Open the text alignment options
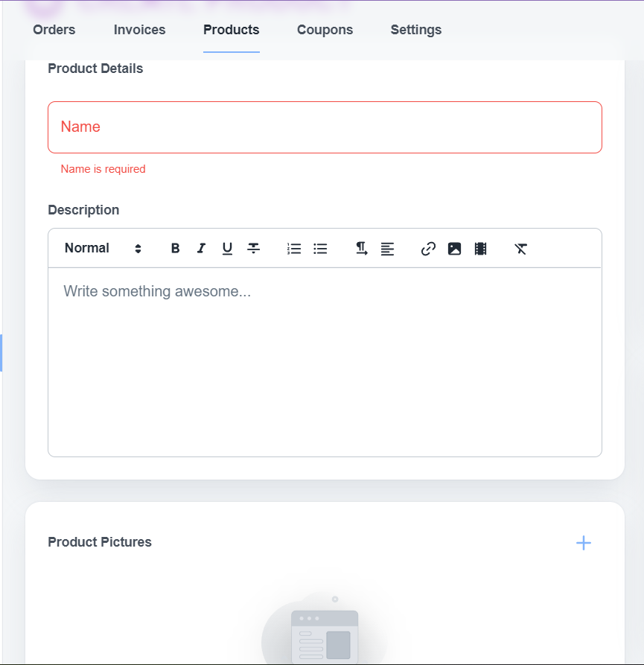The image size is (644, 665). tap(387, 249)
